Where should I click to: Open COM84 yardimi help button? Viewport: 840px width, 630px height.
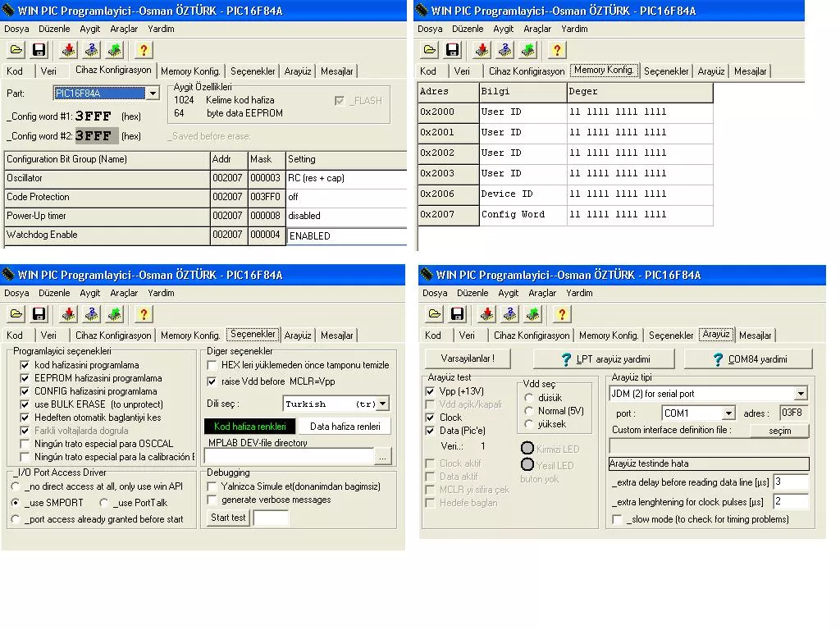click(748, 359)
